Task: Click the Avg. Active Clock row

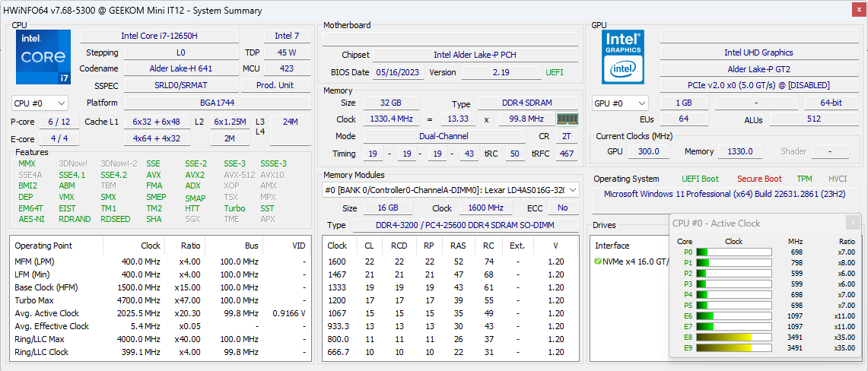Action: (x=161, y=313)
